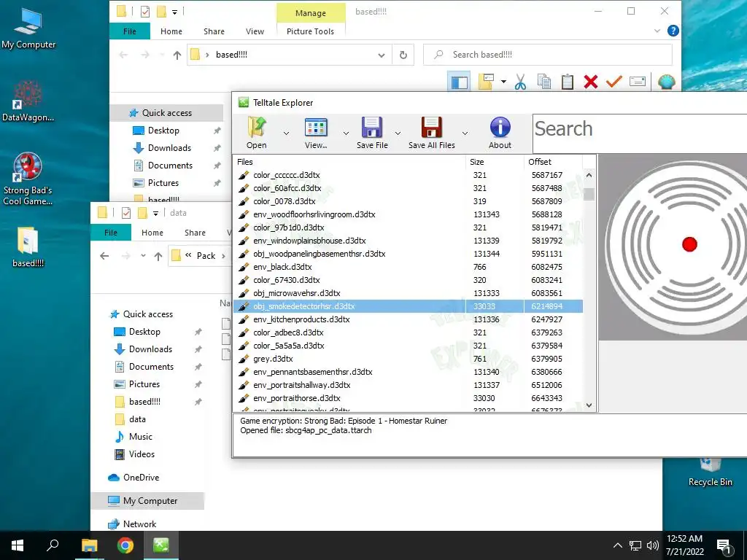Open the View... toolbar button
The width and height of the screenshot is (747, 560).
[316, 133]
